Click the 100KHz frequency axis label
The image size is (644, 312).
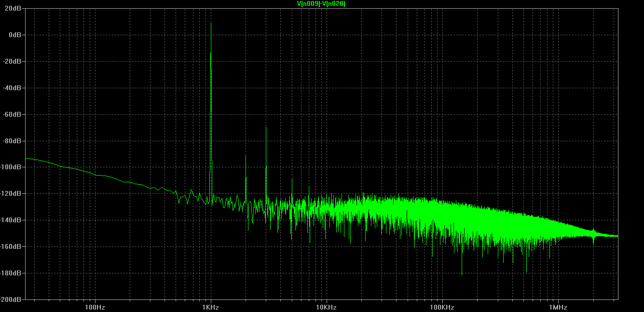pyautogui.click(x=442, y=307)
